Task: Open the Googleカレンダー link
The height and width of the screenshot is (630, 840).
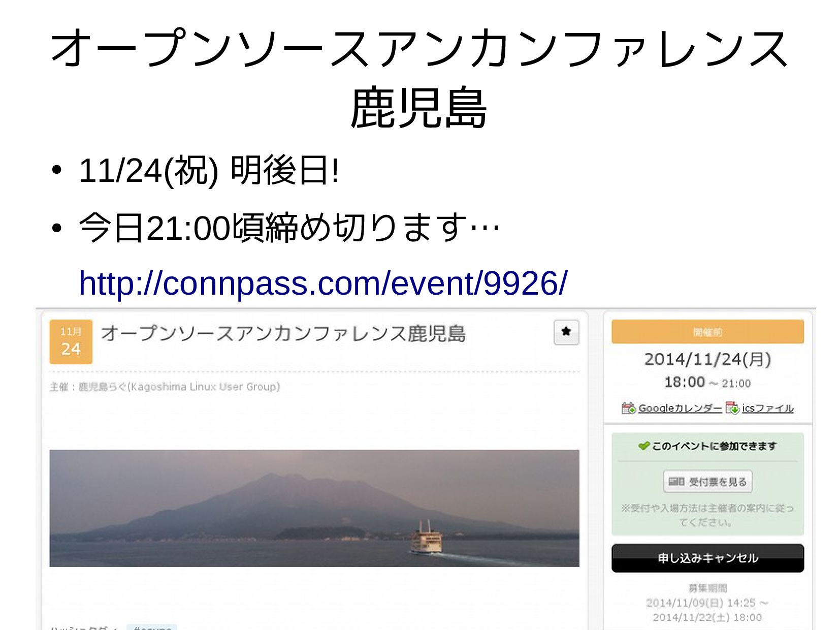Action: point(680,408)
